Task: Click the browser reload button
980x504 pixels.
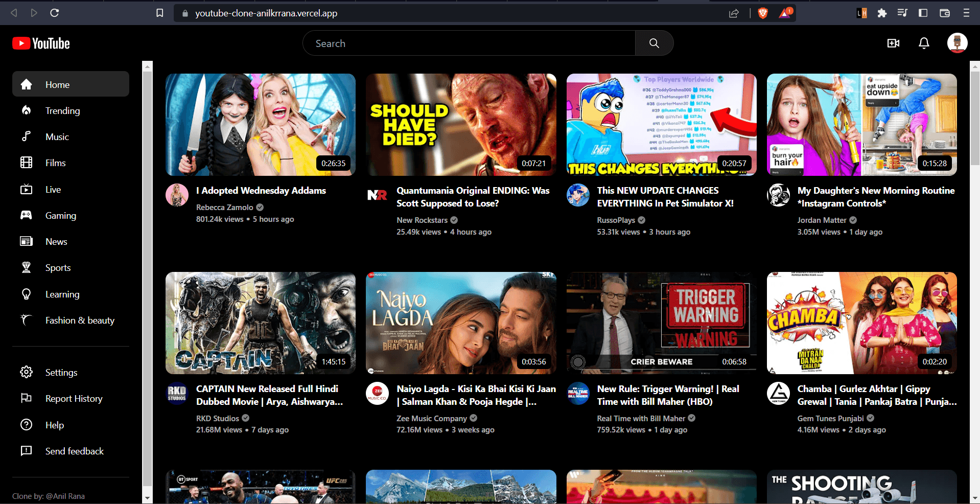Action: click(x=54, y=13)
